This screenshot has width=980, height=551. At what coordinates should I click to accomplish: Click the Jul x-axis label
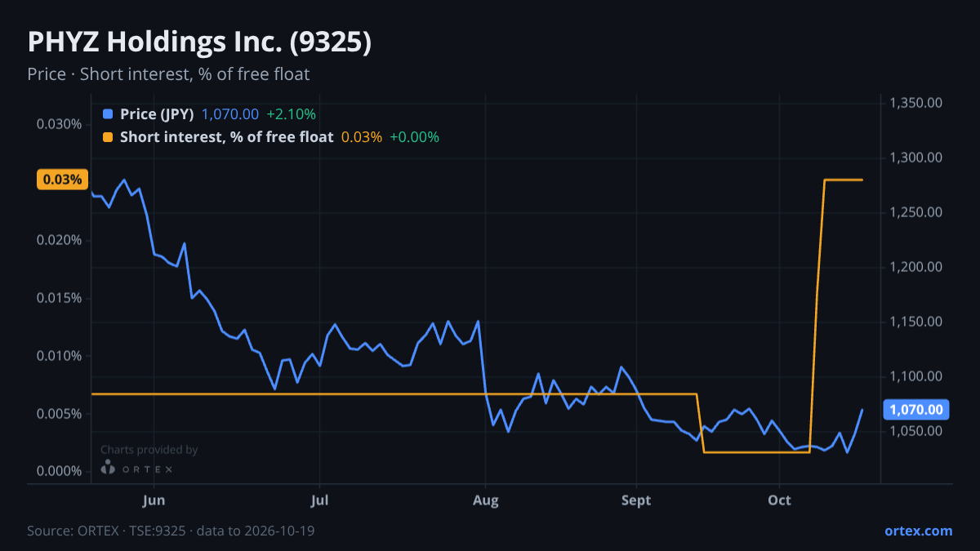320,500
